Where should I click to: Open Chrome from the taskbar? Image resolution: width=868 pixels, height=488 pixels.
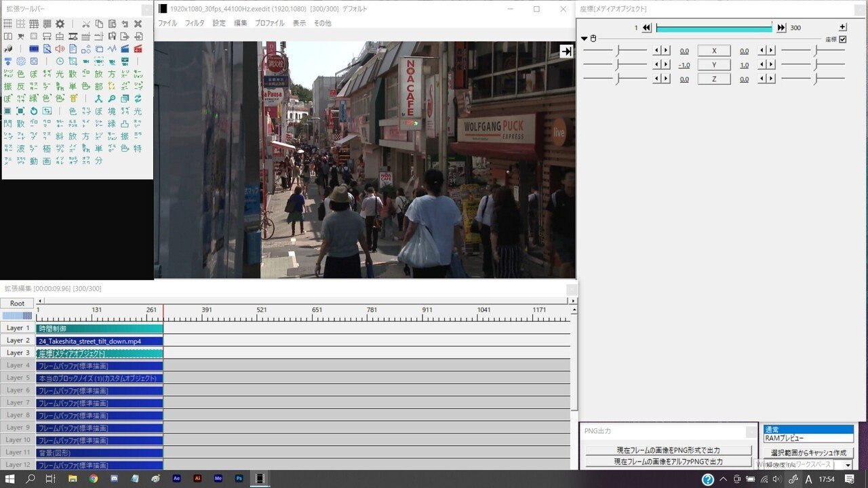pyautogui.click(x=94, y=479)
